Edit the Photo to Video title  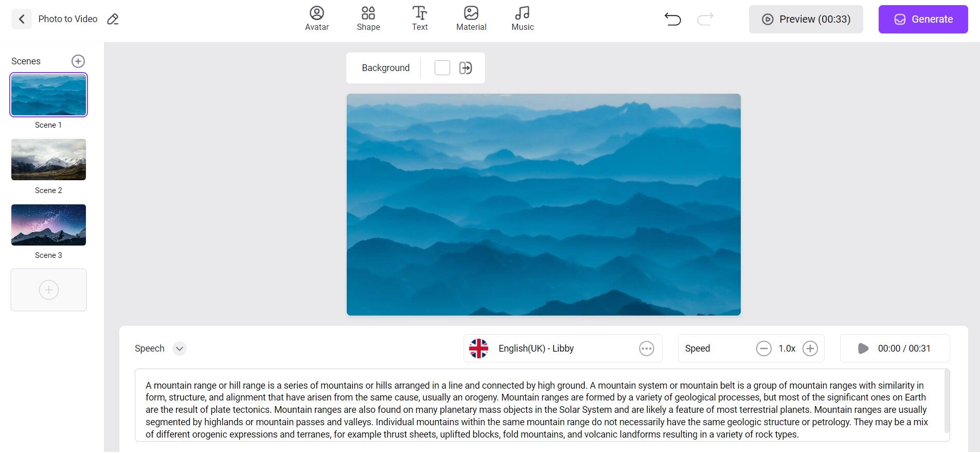[113, 20]
